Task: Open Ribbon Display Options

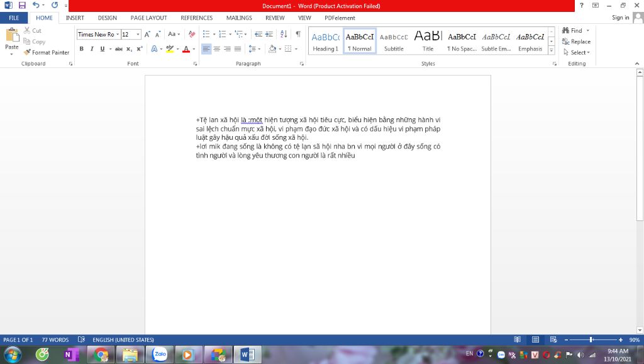Action: tap(596, 5)
